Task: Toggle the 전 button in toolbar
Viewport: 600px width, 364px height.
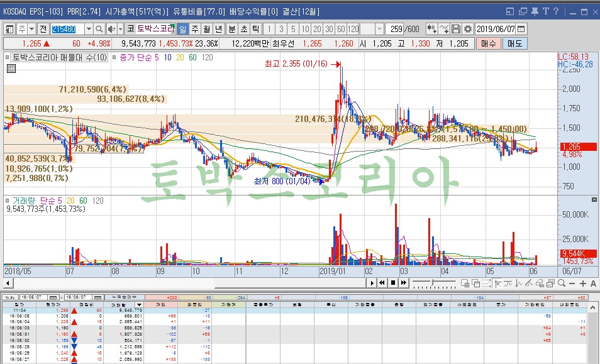Action: (43, 29)
